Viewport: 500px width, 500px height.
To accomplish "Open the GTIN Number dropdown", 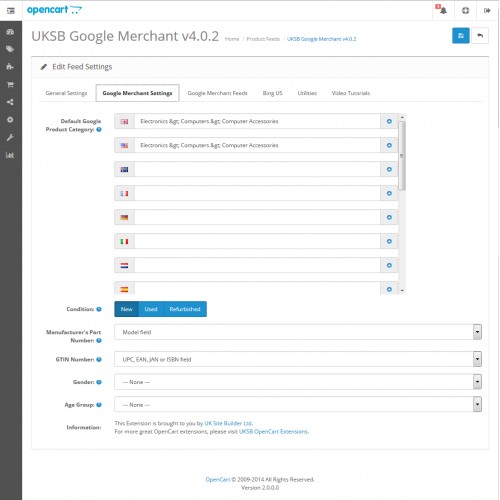I will [298, 359].
